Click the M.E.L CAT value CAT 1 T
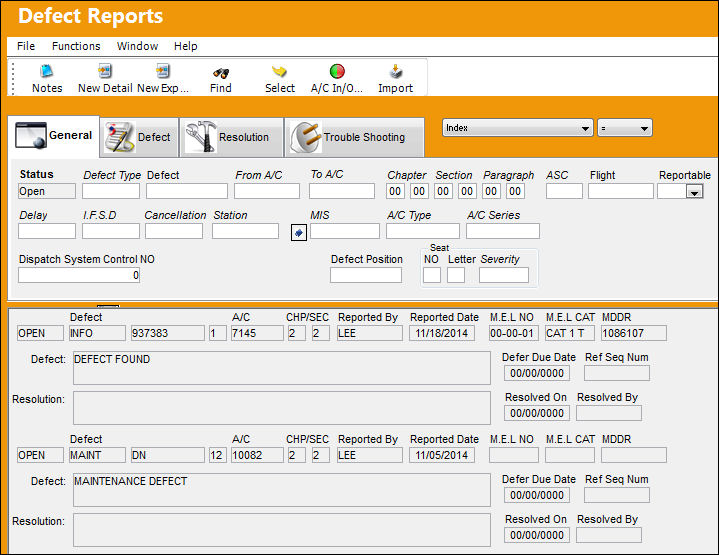 click(x=570, y=333)
